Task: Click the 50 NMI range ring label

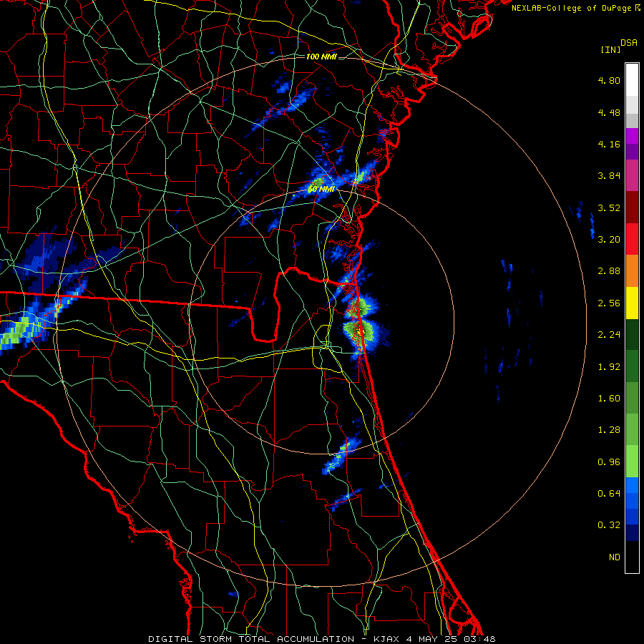Action: click(x=321, y=189)
